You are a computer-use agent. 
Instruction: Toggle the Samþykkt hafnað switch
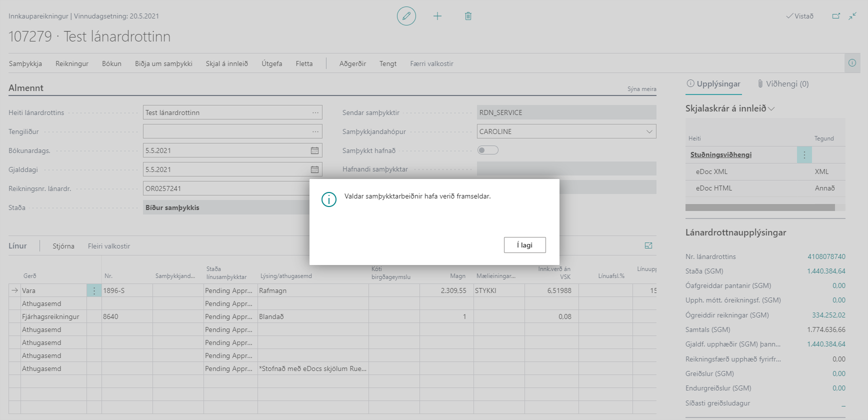tap(487, 150)
